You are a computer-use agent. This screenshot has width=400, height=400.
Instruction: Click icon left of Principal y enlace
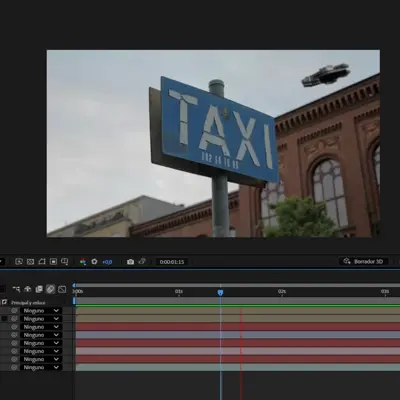click(x=4, y=302)
